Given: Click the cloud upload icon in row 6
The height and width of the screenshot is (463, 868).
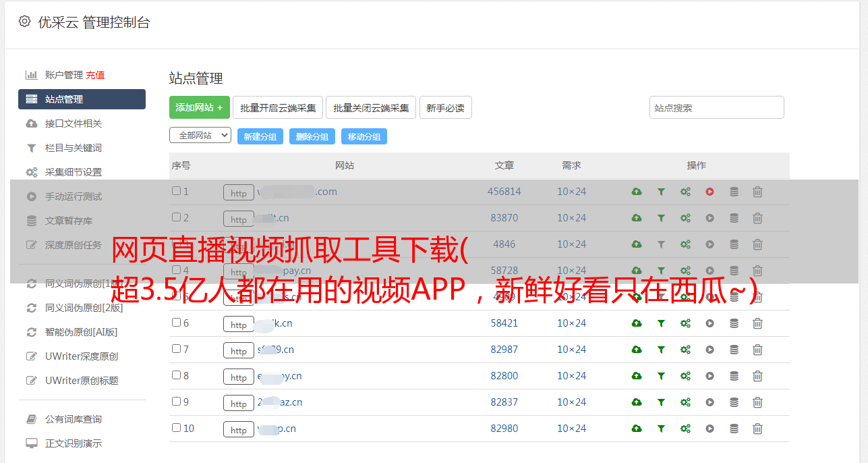Looking at the screenshot, I should coord(637,323).
